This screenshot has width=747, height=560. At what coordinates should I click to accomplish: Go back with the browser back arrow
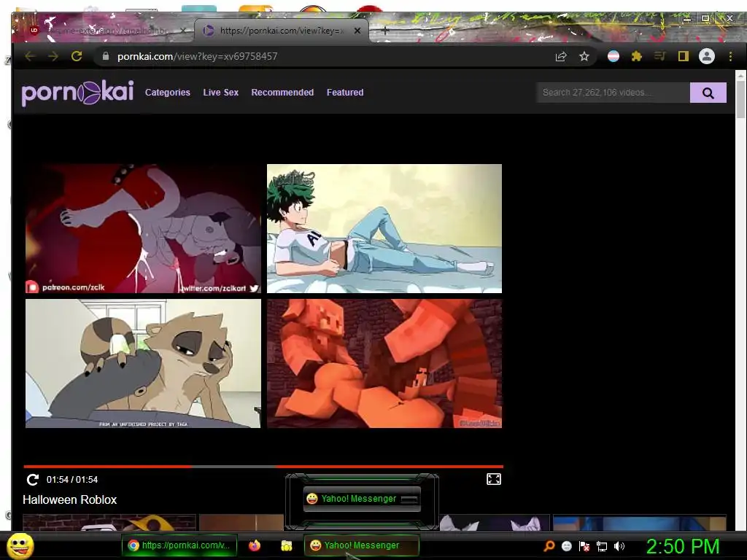[30, 56]
